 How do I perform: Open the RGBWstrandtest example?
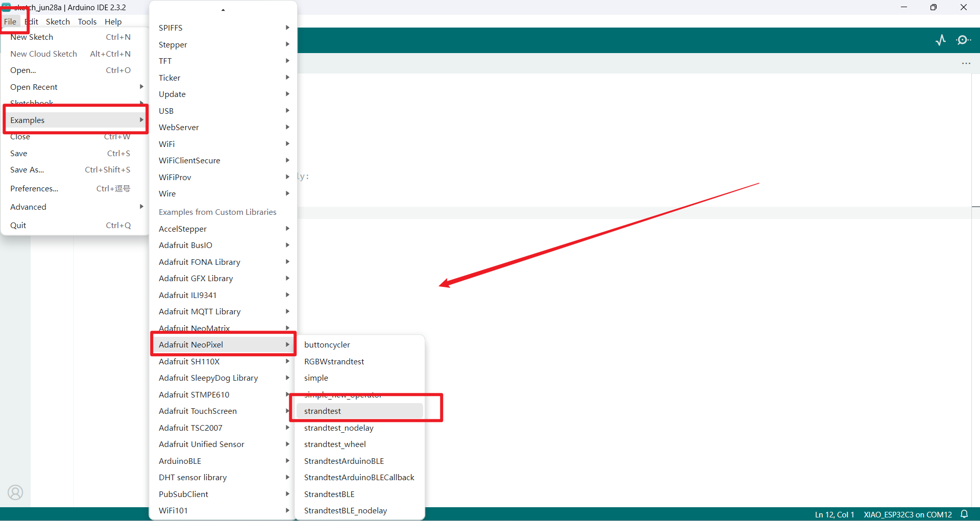[360, 361]
